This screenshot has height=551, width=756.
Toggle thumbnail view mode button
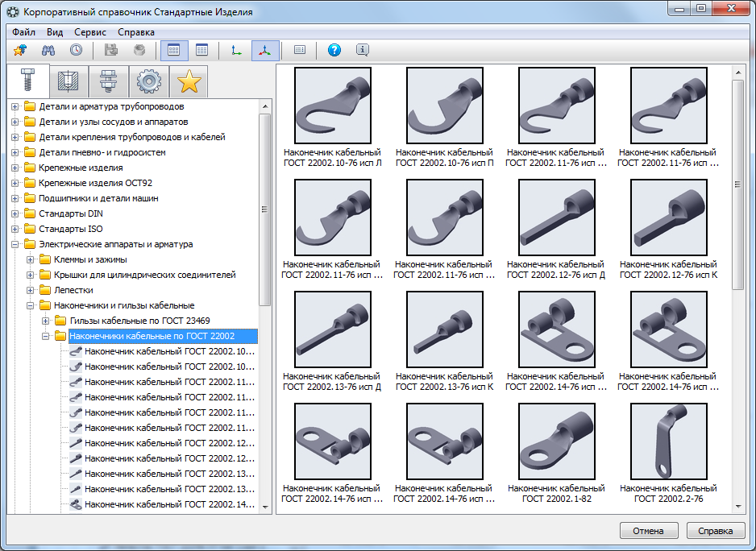(x=174, y=50)
